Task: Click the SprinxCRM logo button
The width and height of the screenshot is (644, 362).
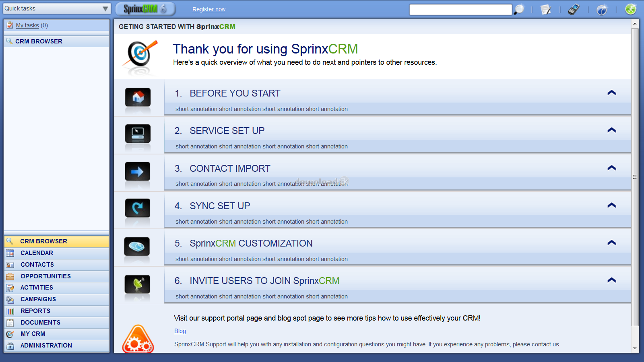Action: tap(145, 9)
